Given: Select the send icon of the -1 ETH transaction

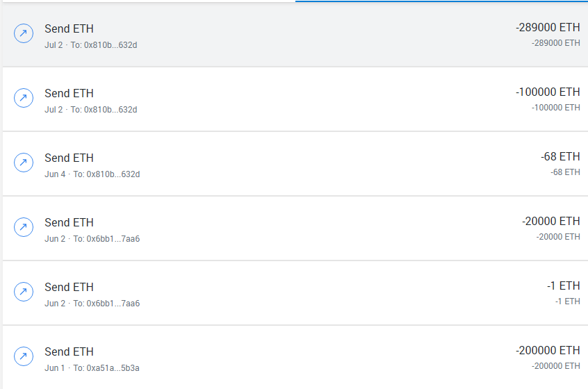Looking at the screenshot, I should point(24,292).
